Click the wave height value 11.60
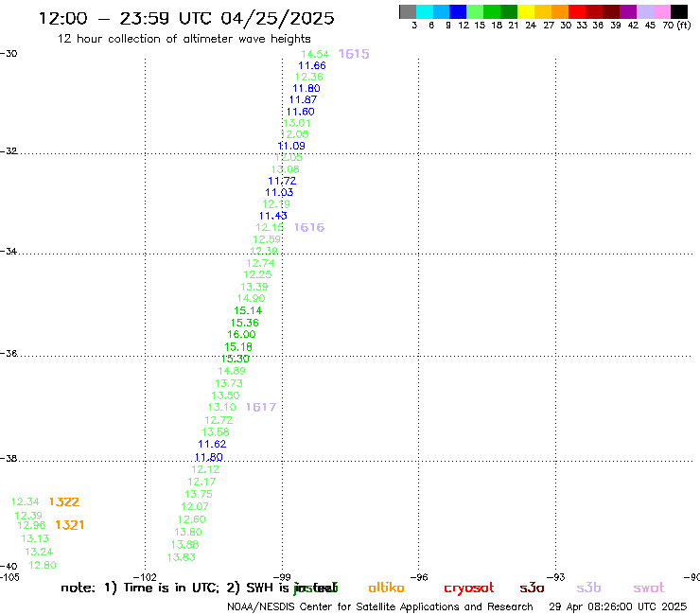The width and height of the screenshot is (700, 615). (301, 112)
